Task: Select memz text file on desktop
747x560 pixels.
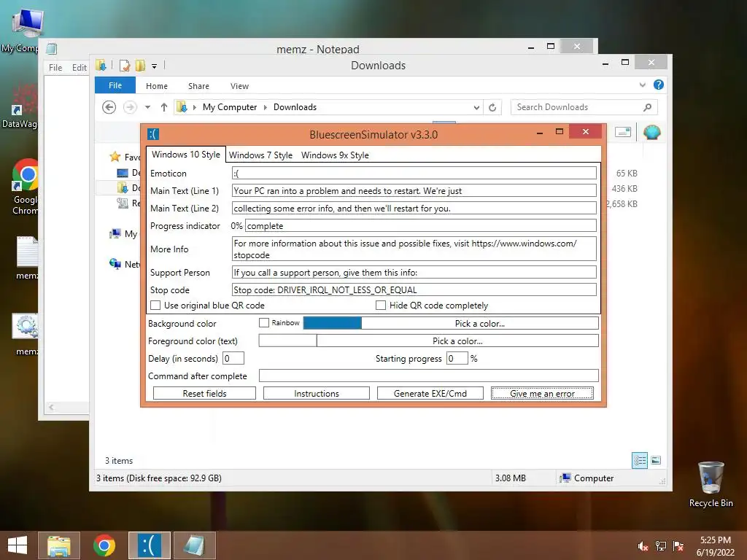Action: point(26,257)
